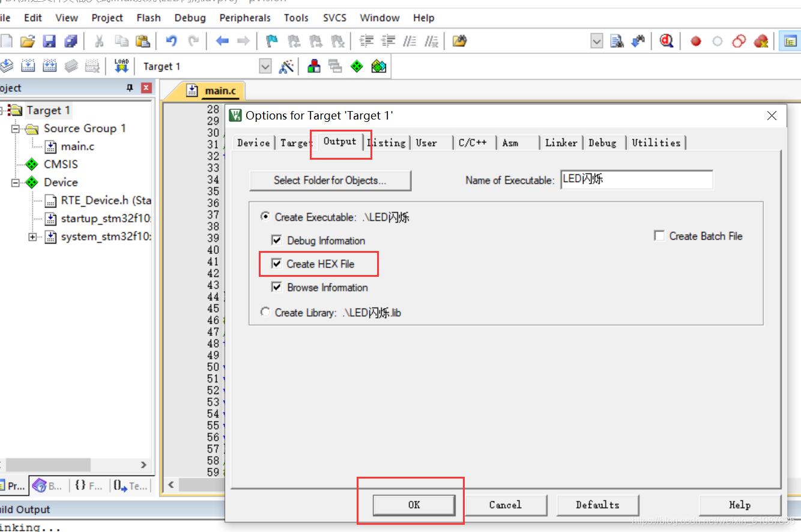
Task: Switch to the Utilities tab in Options
Action: click(656, 142)
